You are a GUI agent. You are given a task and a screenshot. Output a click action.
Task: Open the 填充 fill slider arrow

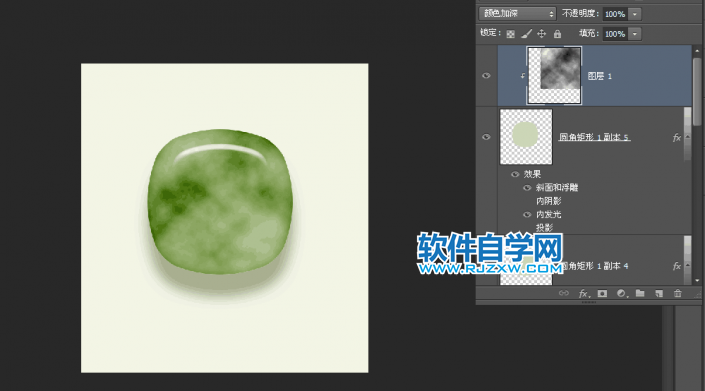pyautogui.click(x=635, y=34)
